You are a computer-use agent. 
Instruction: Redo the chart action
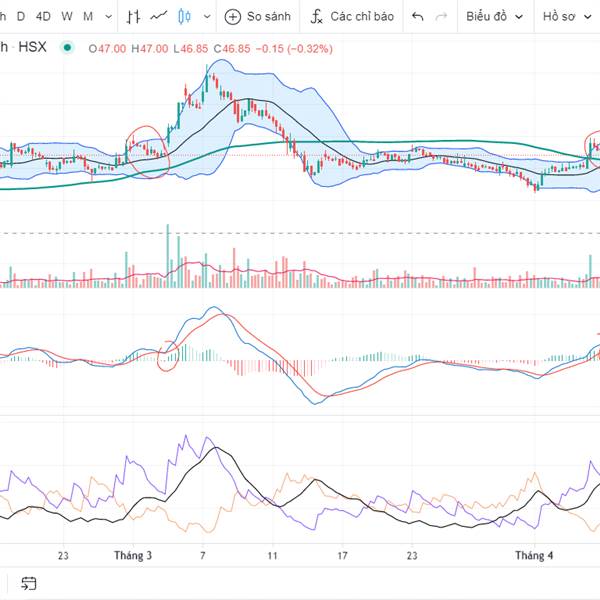pos(441,16)
